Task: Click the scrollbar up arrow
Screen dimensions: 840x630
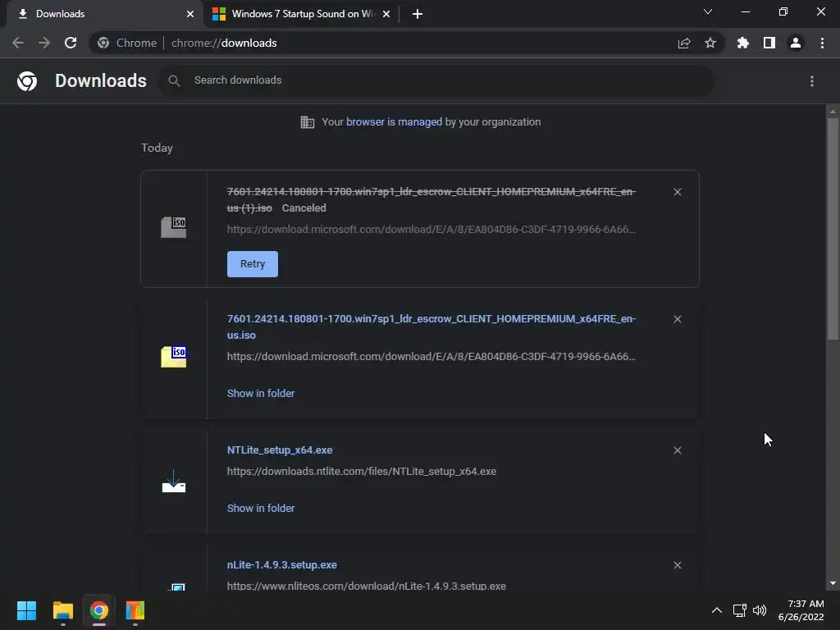Action: click(833, 112)
